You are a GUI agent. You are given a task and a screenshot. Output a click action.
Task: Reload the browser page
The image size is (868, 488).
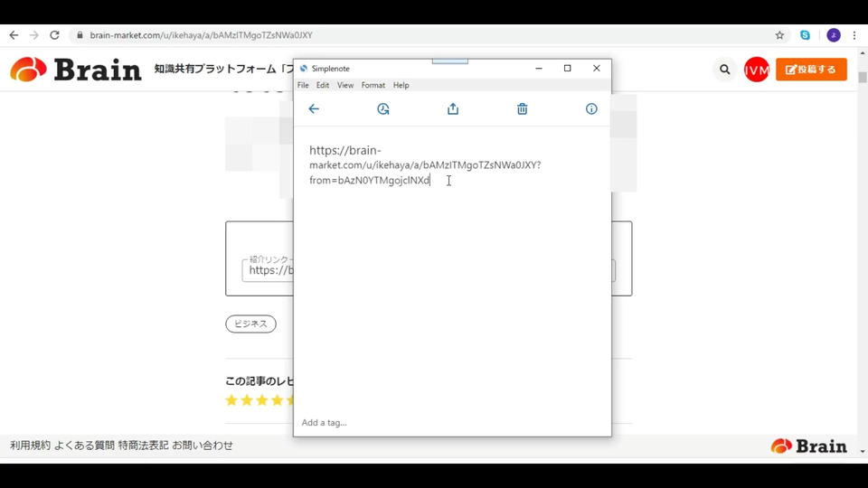(54, 35)
